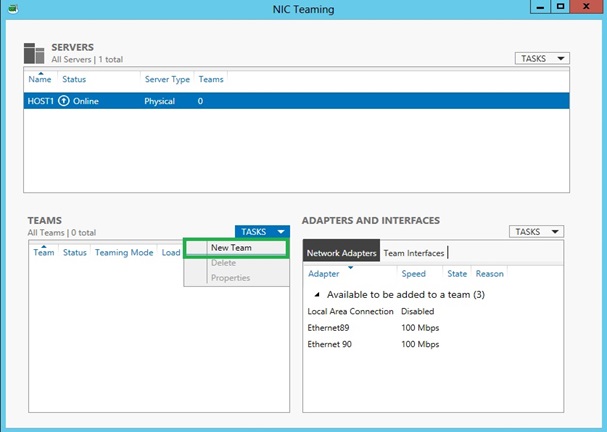Sort servers by Name column
Screen dimensions: 607x432
click(x=40, y=79)
